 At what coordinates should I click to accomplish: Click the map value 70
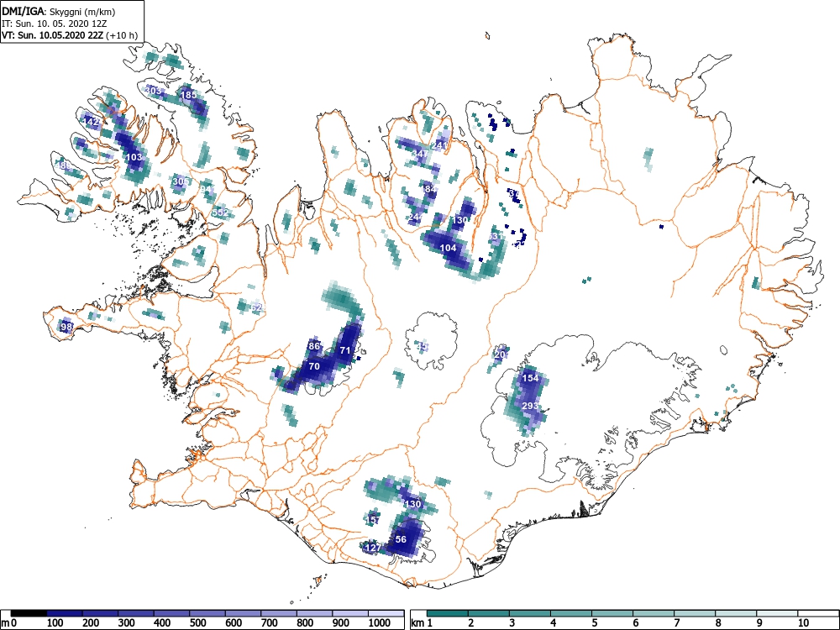(x=314, y=366)
